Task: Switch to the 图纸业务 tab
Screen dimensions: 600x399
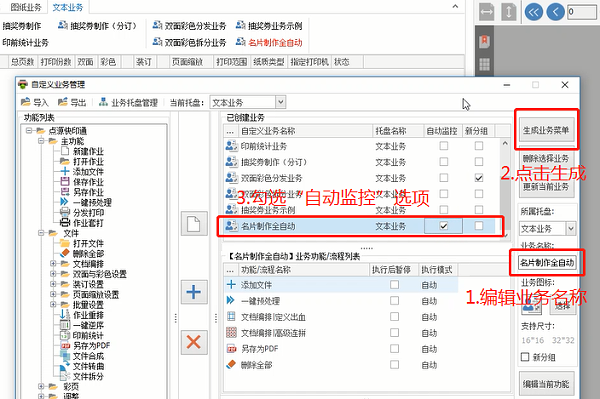Action: [26, 7]
